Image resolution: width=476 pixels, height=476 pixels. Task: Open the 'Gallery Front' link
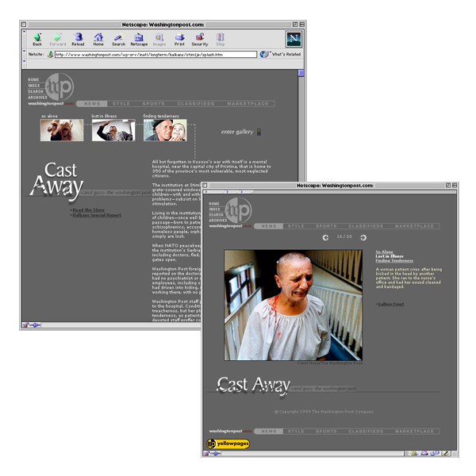[x=391, y=304]
